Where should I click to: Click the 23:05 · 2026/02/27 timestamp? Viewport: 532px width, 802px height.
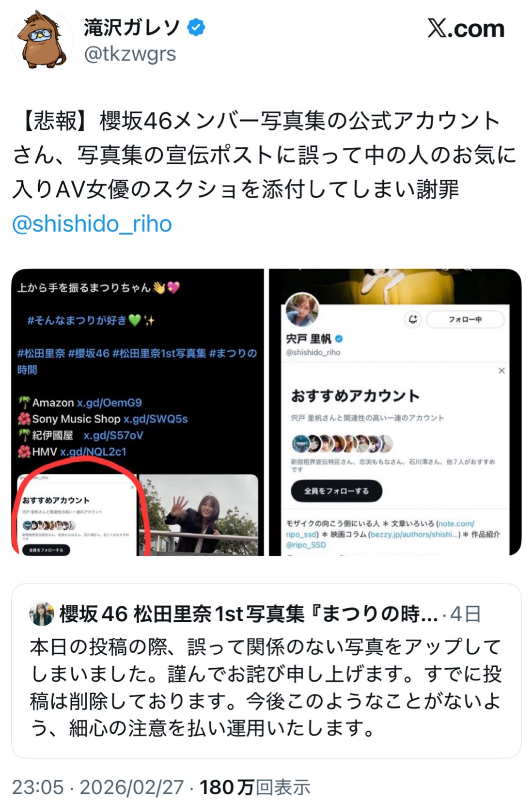point(98,787)
